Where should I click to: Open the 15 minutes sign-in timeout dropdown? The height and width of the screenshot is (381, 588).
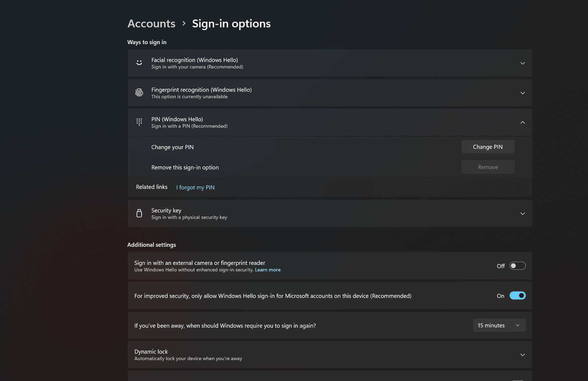(x=499, y=325)
